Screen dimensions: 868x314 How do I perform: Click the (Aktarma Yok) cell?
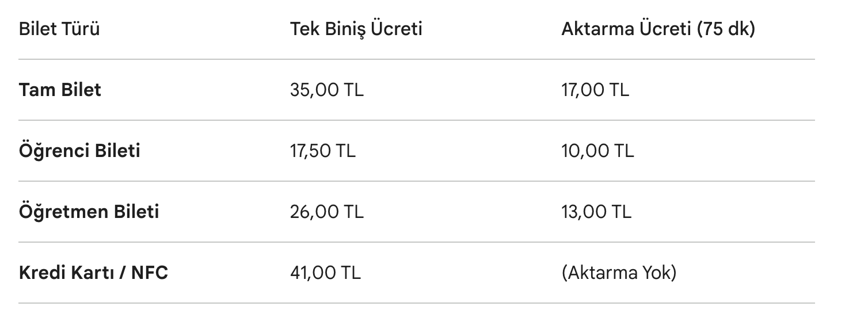coord(619,273)
